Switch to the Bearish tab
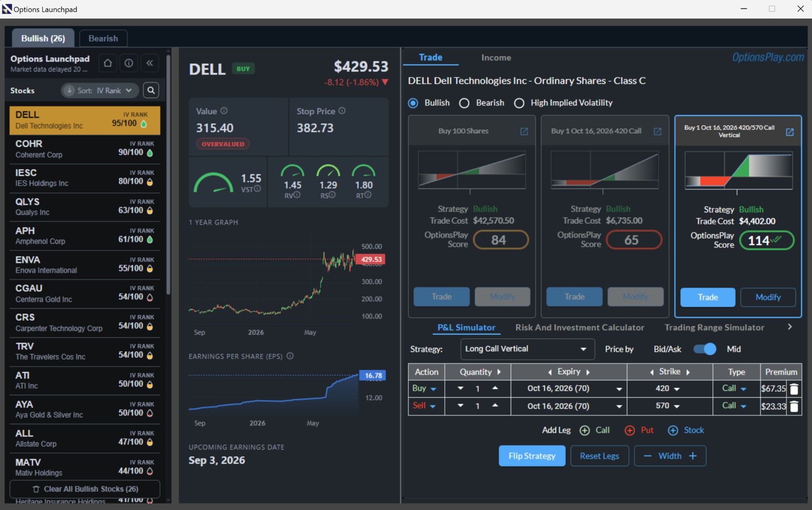 click(x=103, y=38)
